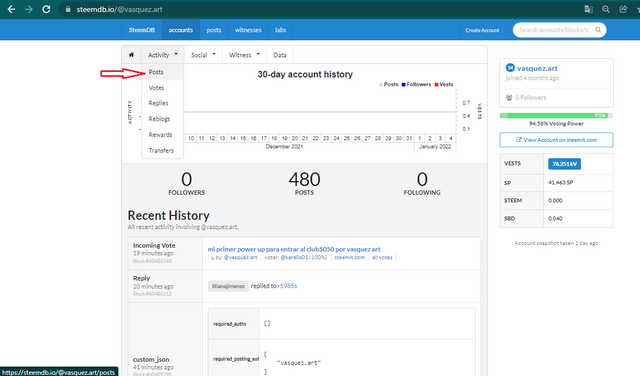Click the 'Joined 4 months ago' text
640x376 pixels.
click(532, 78)
